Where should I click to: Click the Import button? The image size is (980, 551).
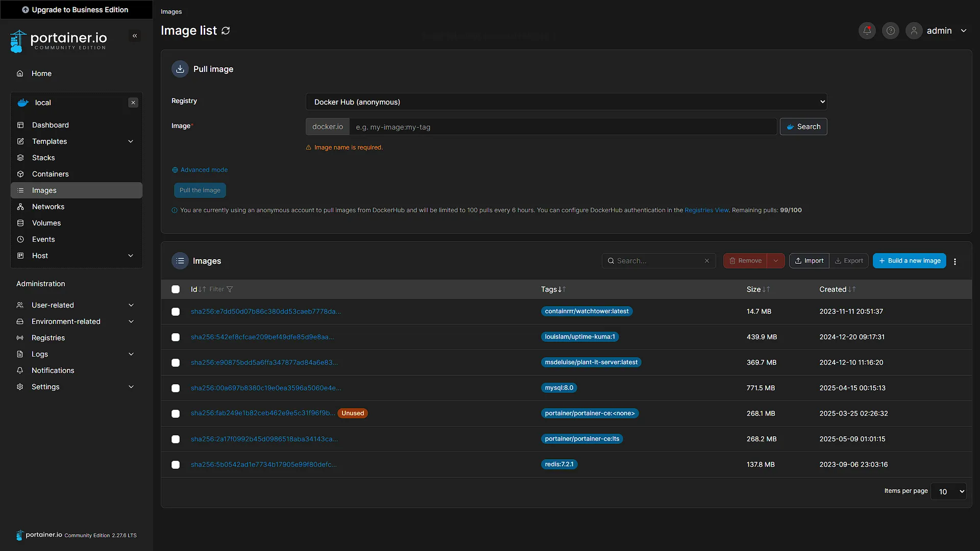coord(809,261)
